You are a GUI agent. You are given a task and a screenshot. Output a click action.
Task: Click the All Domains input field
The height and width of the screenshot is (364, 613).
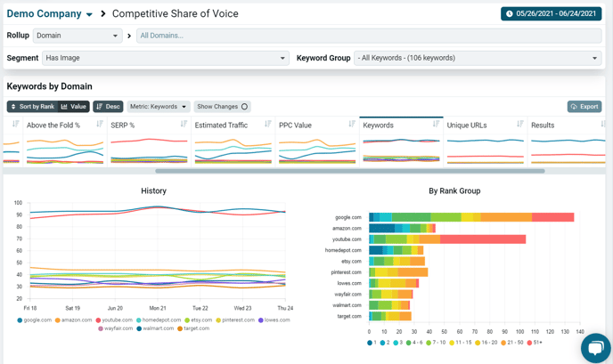tap(369, 36)
